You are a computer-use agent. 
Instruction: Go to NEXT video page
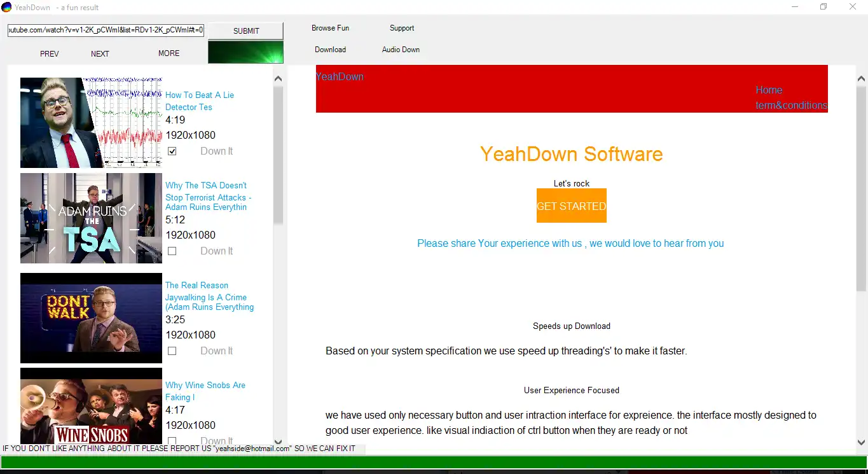click(x=100, y=54)
